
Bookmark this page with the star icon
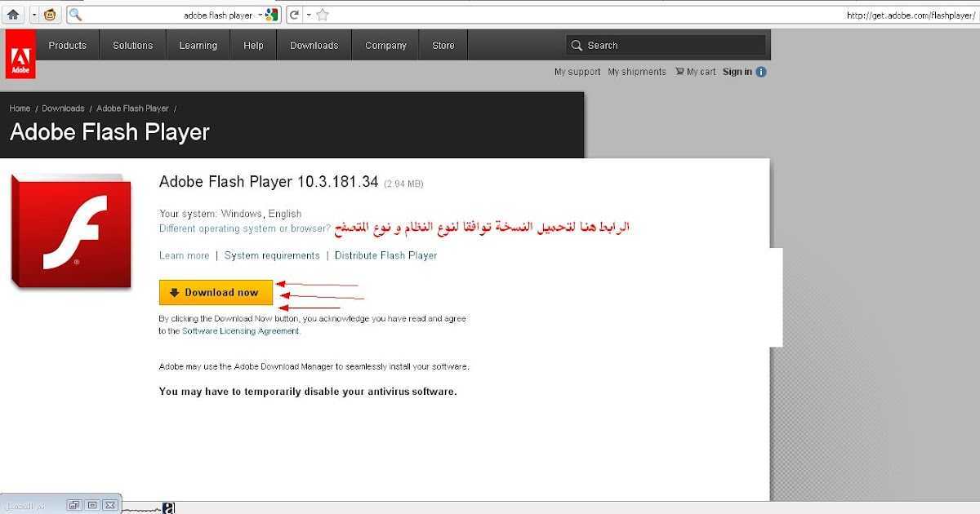[x=323, y=15]
